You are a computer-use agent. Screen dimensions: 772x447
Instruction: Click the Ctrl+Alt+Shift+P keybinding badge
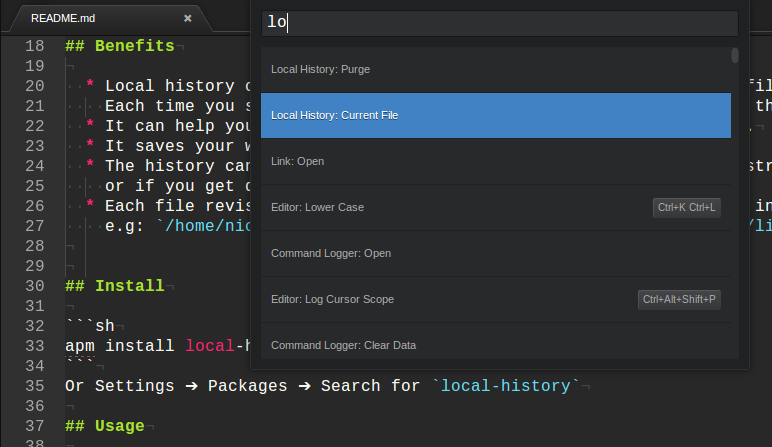(679, 299)
